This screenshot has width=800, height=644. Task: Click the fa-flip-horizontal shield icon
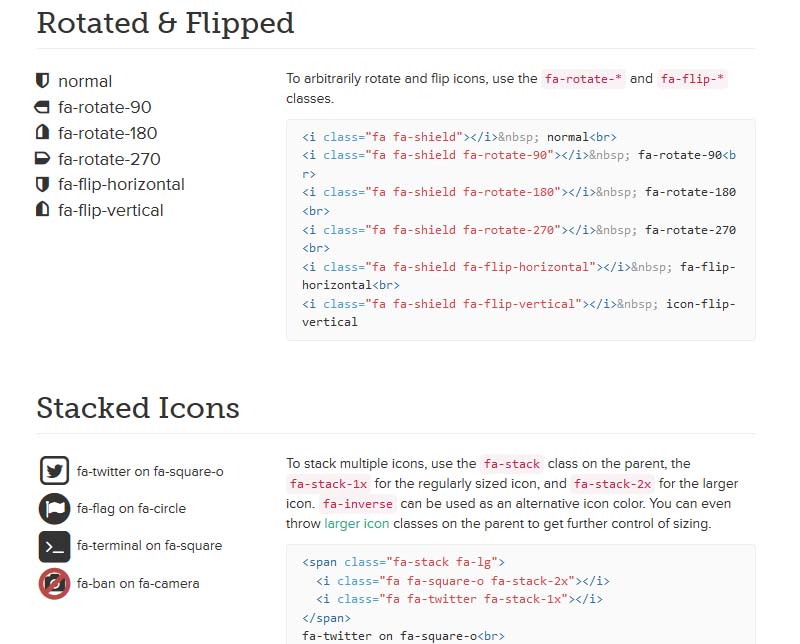[42, 185]
